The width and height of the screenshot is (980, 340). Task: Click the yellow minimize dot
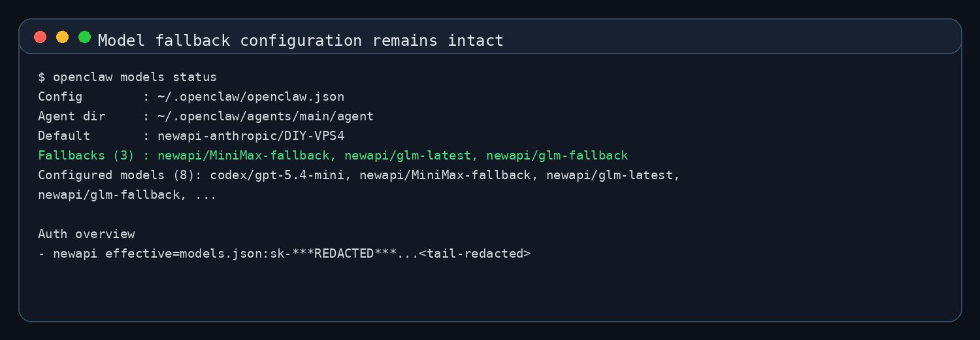click(x=62, y=37)
